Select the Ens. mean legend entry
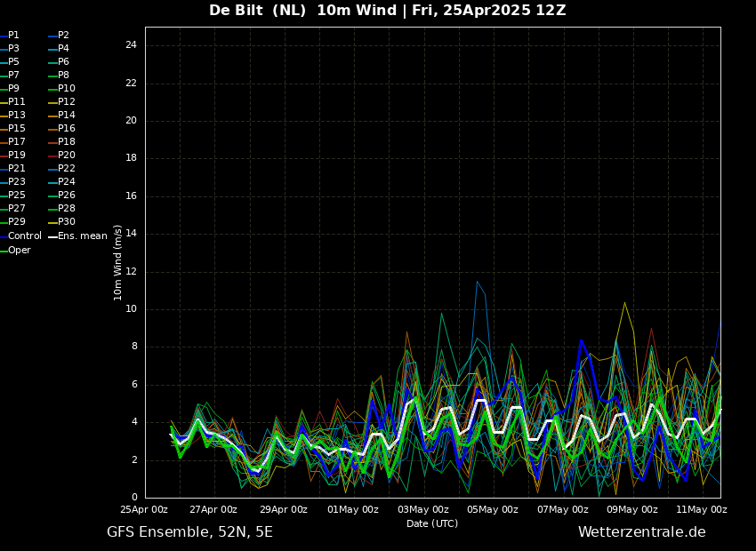 tap(82, 236)
